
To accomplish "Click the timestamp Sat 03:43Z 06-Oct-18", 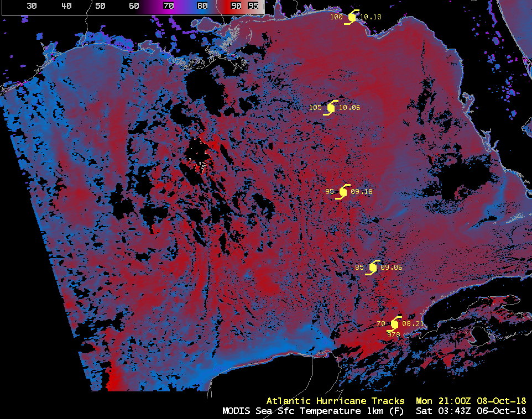I will (x=471, y=411).
